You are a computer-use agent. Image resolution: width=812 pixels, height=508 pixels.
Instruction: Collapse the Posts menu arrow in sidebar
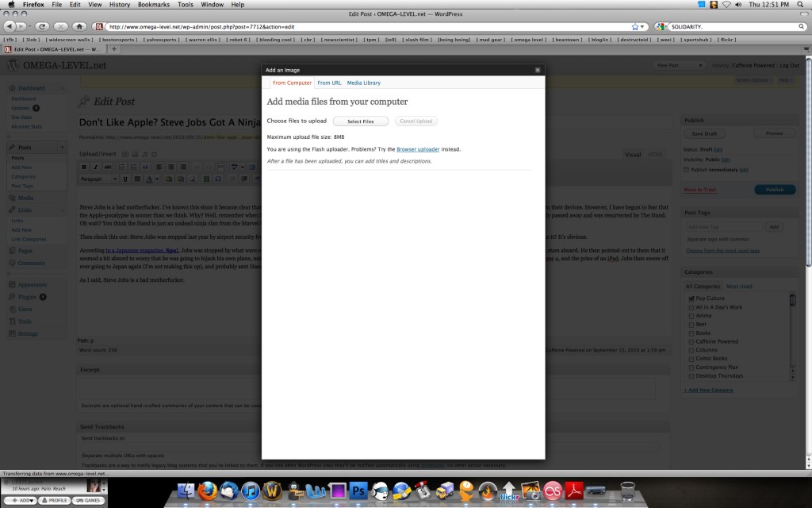click(62, 148)
